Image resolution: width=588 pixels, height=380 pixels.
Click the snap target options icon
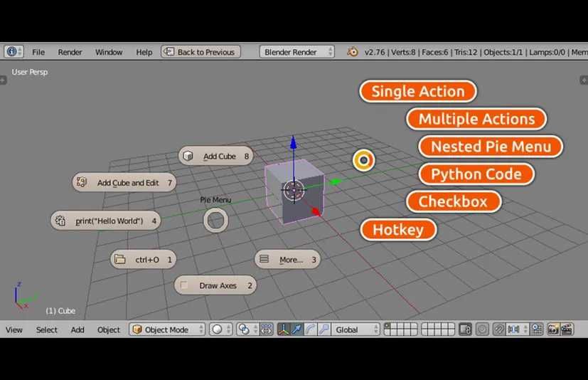click(537, 329)
